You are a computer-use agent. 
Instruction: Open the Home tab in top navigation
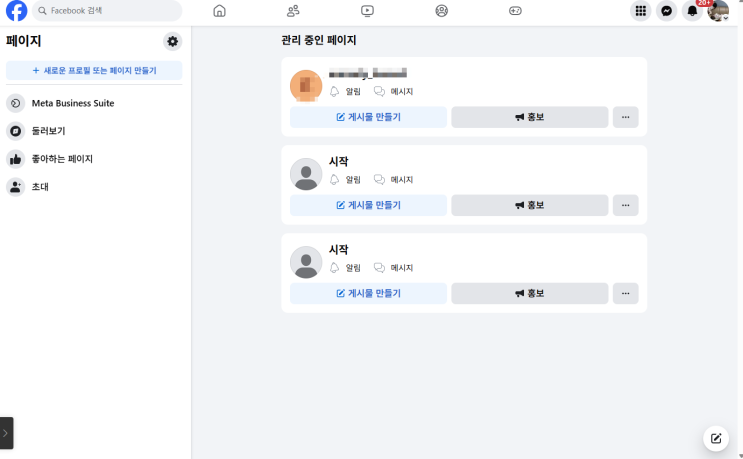220,11
